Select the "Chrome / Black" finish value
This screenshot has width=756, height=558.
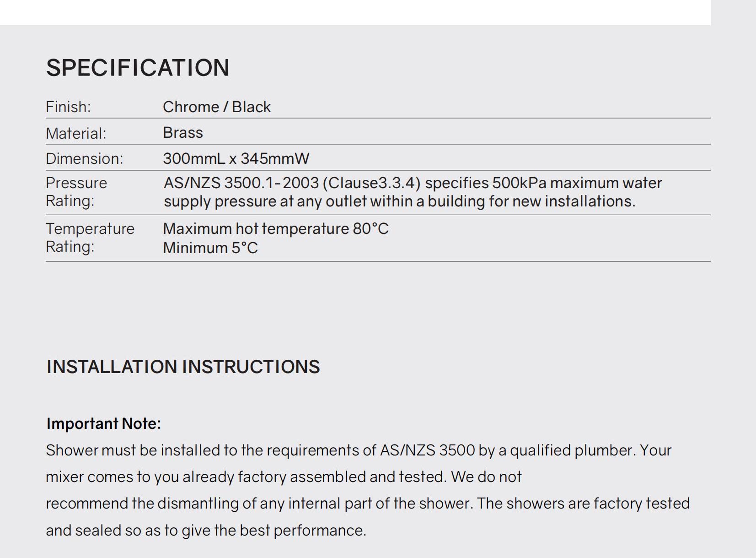click(216, 107)
